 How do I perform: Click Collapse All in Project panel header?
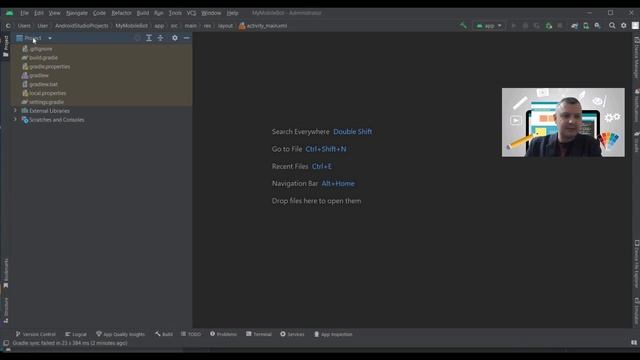point(160,38)
